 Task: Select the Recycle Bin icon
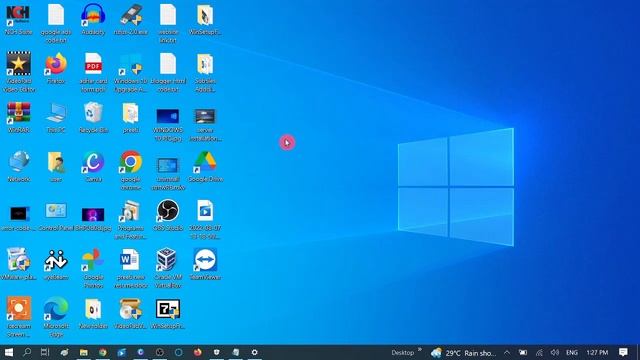coord(93,118)
